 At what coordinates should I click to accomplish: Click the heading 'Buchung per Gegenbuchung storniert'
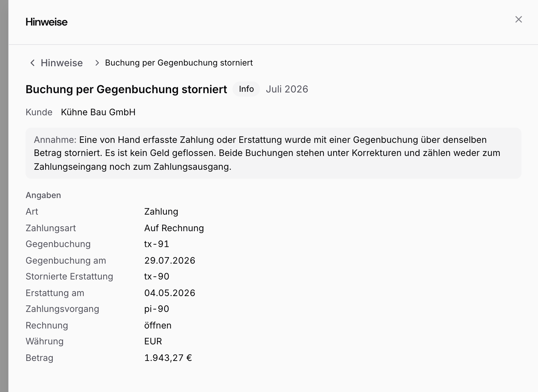click(127, 89)
